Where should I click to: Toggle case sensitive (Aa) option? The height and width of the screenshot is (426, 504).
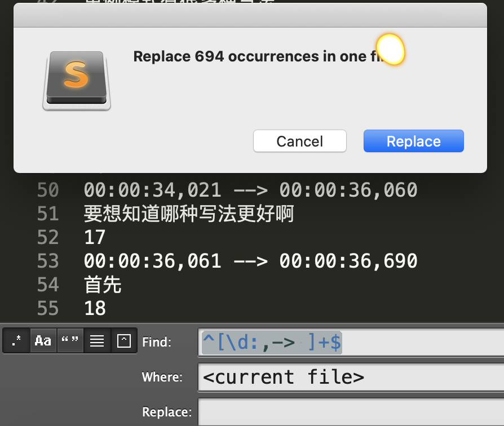(43, 340)
